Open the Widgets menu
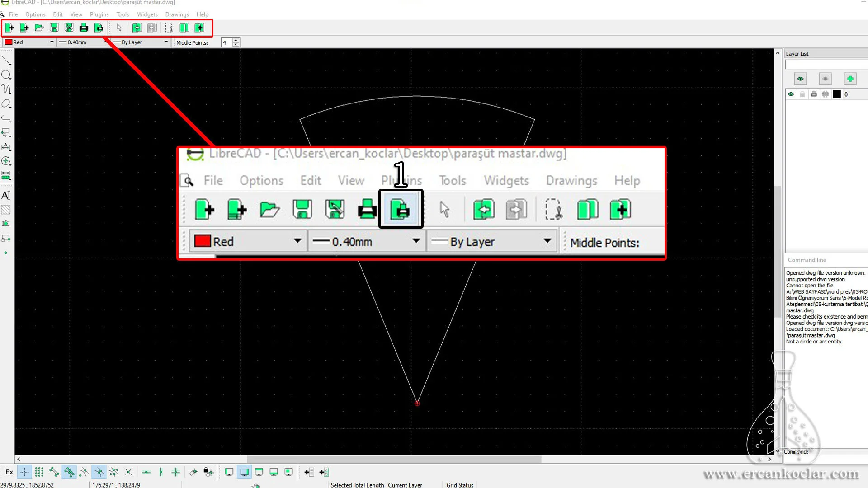This screenshot has height=488, width=868. (x=147, y=14)
